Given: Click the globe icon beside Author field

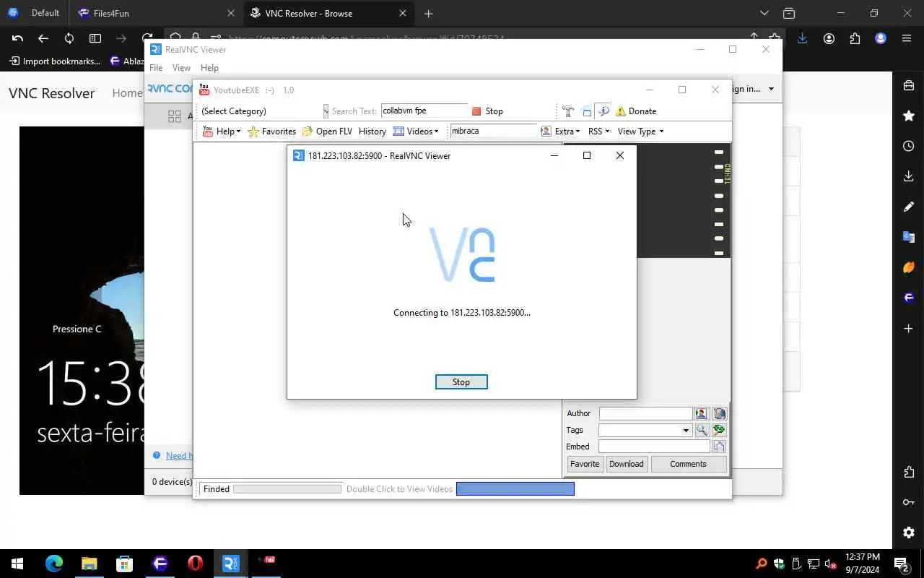Looking at the screenshot, I should click(719, 413).
